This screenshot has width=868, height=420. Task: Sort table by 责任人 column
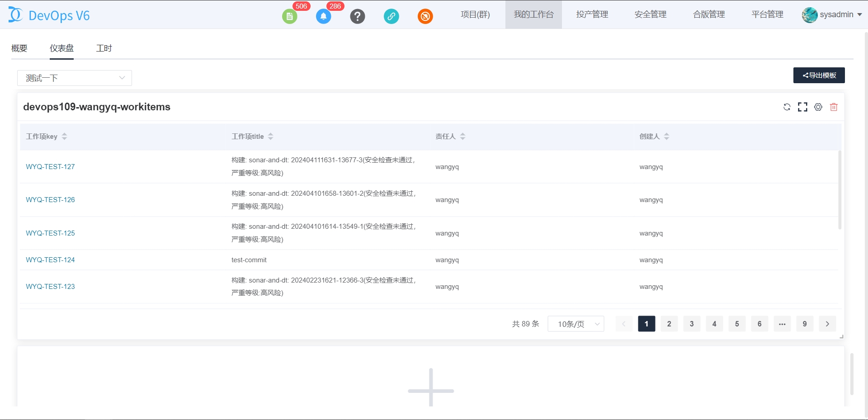click(462, 137)
